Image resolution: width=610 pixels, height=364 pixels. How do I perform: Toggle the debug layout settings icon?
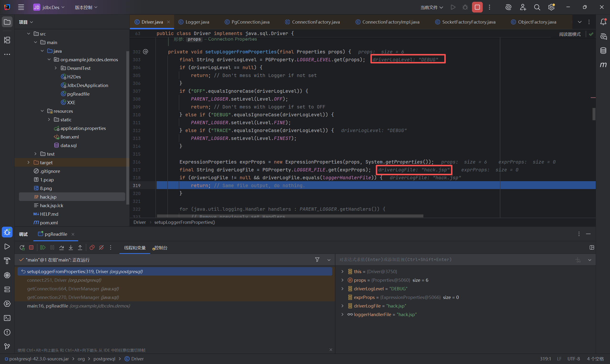592,247
